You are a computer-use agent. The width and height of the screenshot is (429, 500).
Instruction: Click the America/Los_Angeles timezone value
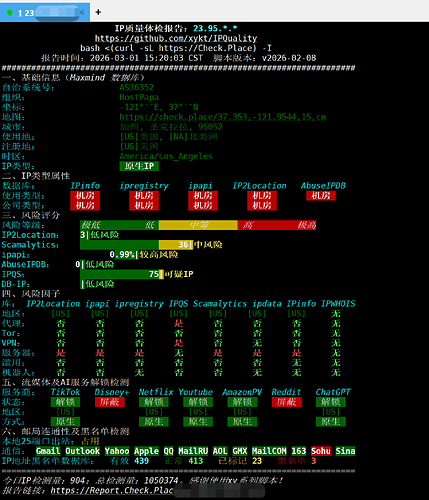pyautogui.click(x=166, y=156)
